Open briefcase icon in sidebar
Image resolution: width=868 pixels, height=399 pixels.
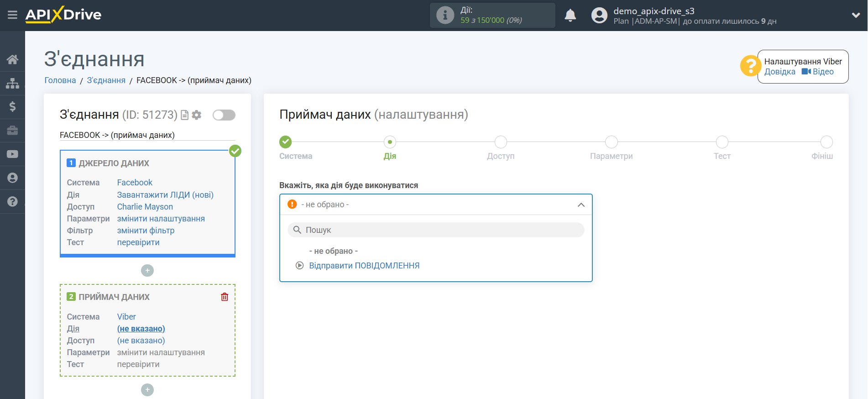12,131
